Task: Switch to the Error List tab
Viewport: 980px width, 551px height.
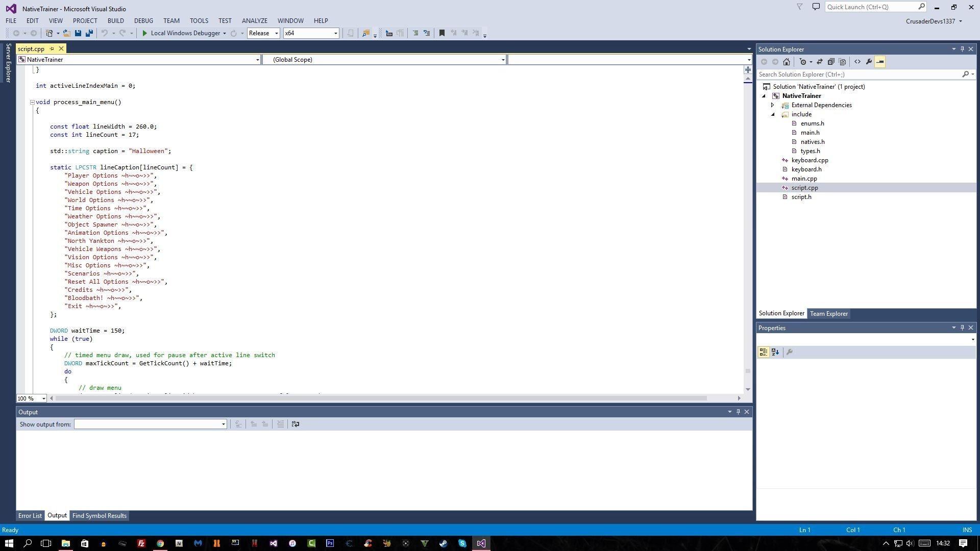Action: pos(30,516)
